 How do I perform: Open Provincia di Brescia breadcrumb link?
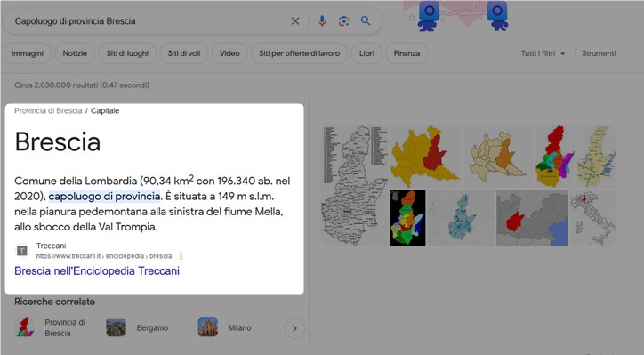pos(48,111)
